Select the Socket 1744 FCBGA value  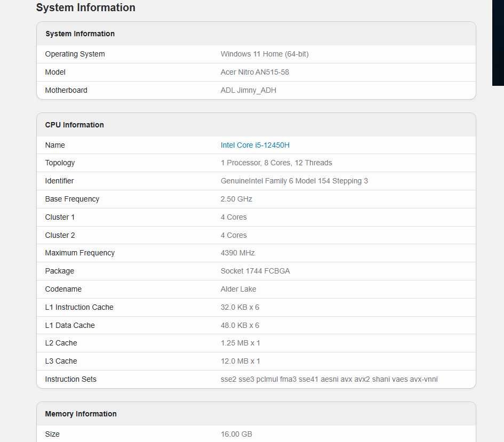[255, 271]
